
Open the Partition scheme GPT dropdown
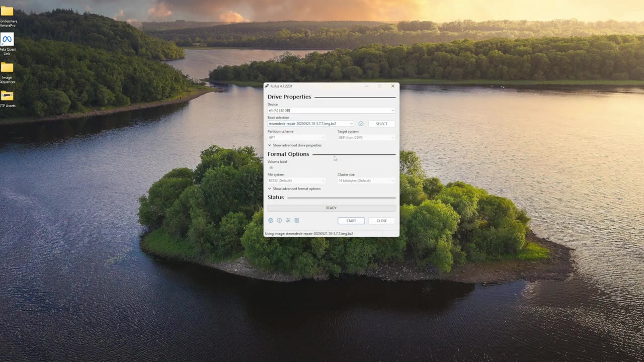[296, 137]
